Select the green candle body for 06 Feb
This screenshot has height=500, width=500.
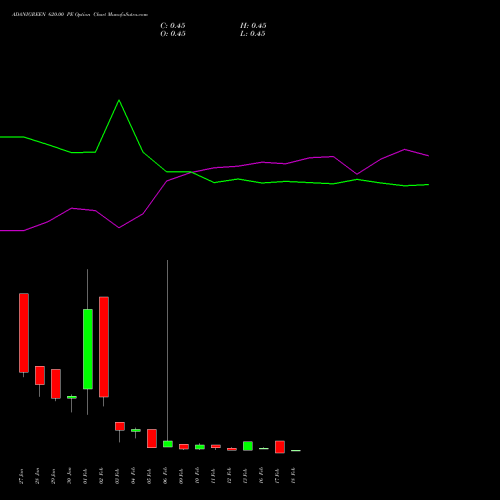168,444
